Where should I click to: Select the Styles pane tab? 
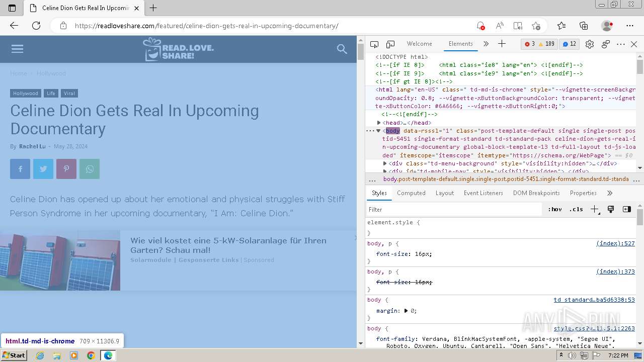379,193
